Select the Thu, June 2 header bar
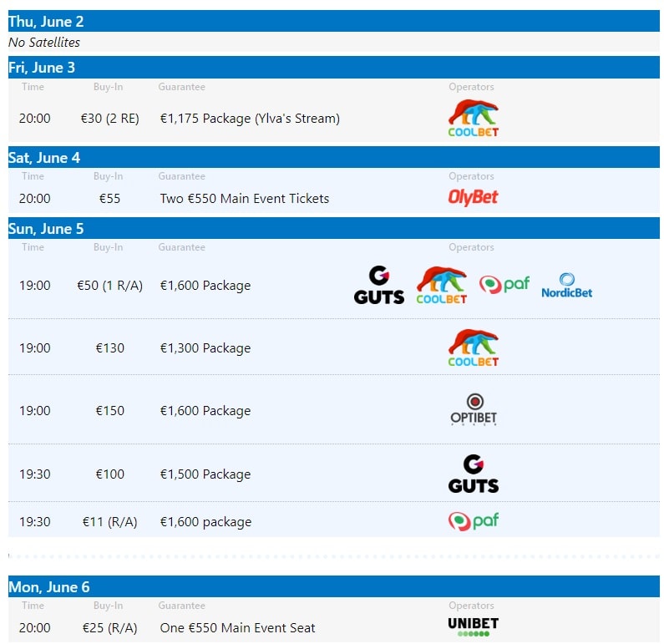This screenshot has width=664, height=644. pyautogui.click(x=334, y=21)
